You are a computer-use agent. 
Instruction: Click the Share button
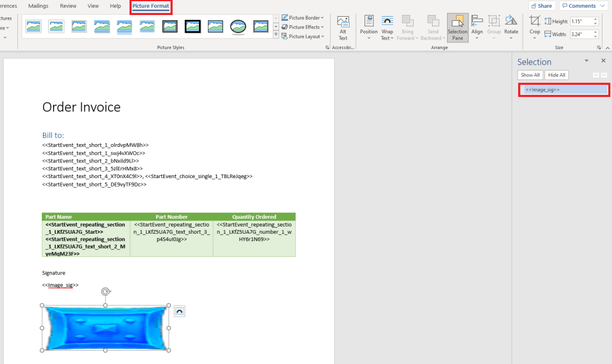coord(541,6)
